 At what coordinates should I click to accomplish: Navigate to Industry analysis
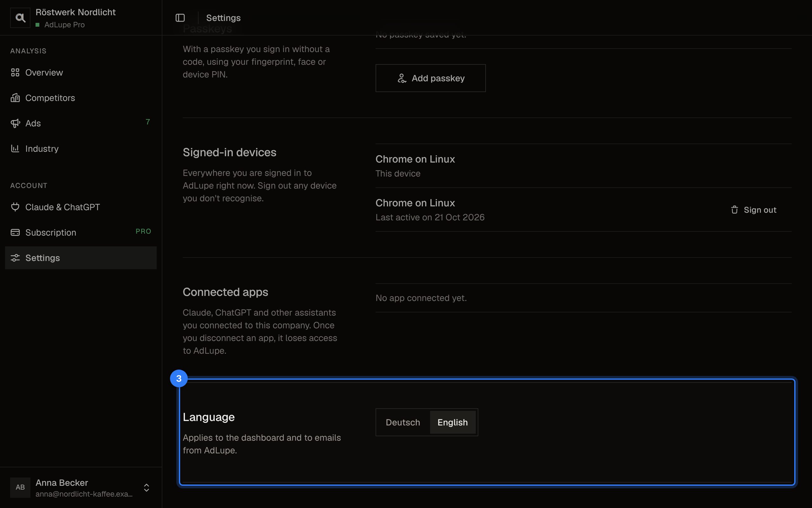(81, 149)
